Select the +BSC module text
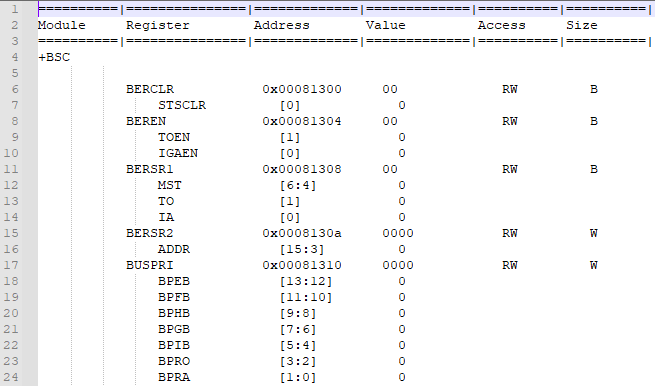 54,57
